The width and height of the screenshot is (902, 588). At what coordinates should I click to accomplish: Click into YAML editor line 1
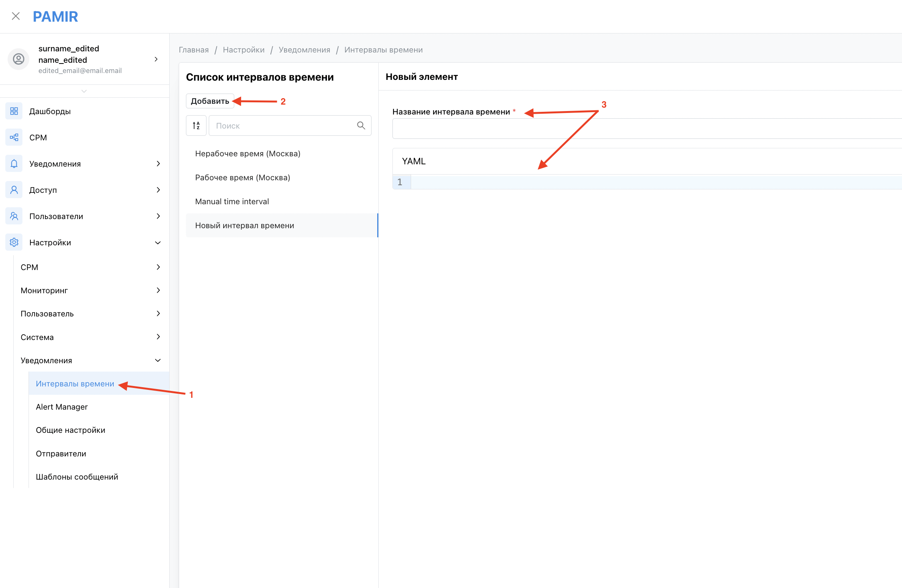click(656, 182)
